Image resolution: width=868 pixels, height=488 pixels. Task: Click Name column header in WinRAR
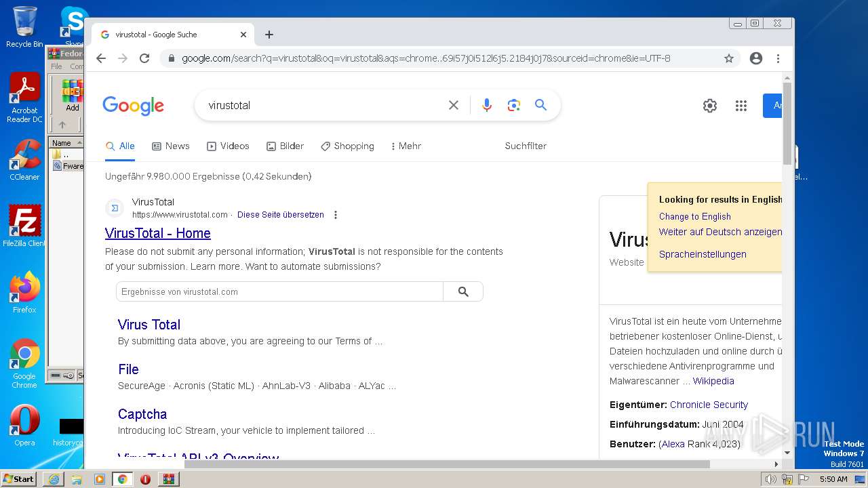click(66, 142)
